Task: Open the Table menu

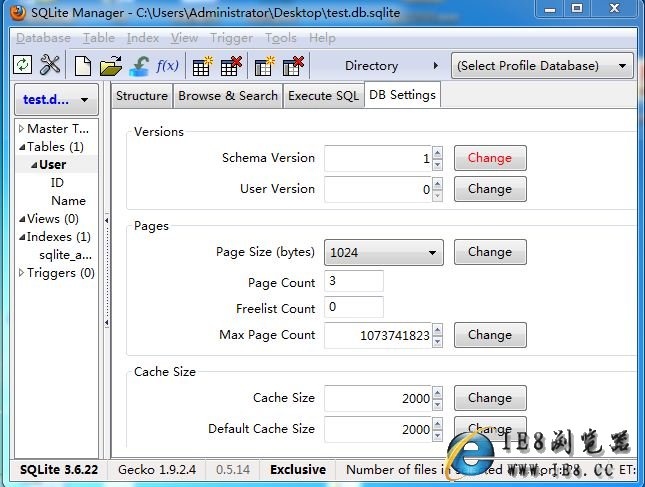Action: [99, 38]
